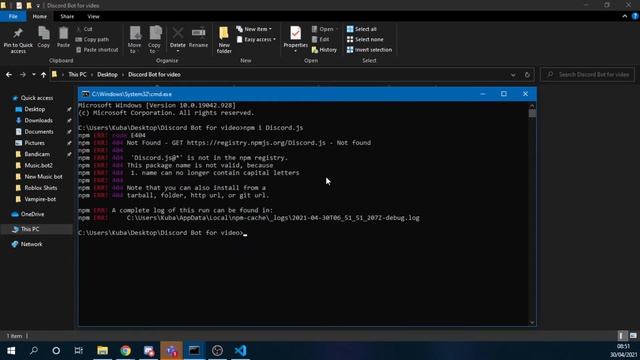Switch to the View ribbon tab
The width and height of the screenshot is (640, 360).
pyautogui.click(x=93, y=16)
